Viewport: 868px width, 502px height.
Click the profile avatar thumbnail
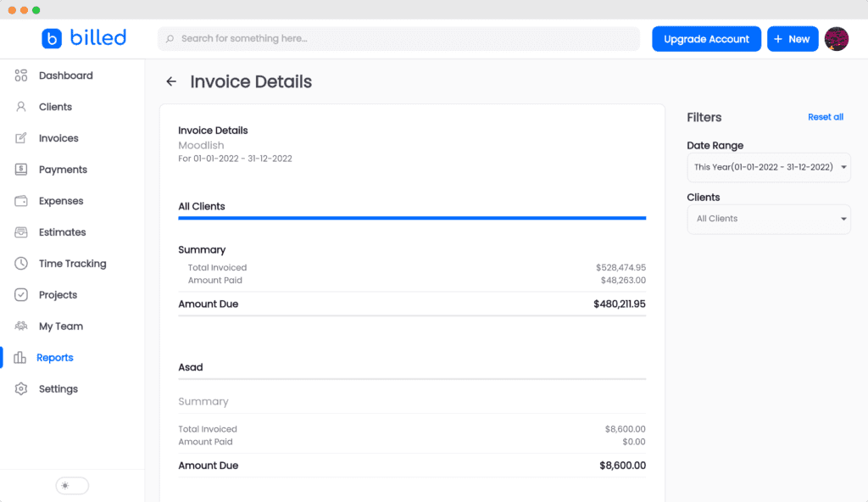[x=837, y=38]
